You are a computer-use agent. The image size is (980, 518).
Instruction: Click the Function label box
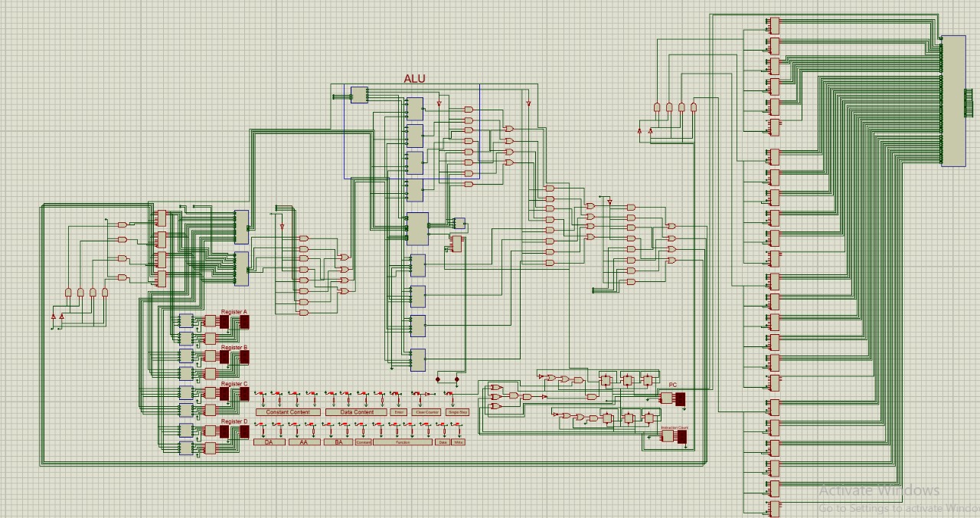tap(403, 442)
